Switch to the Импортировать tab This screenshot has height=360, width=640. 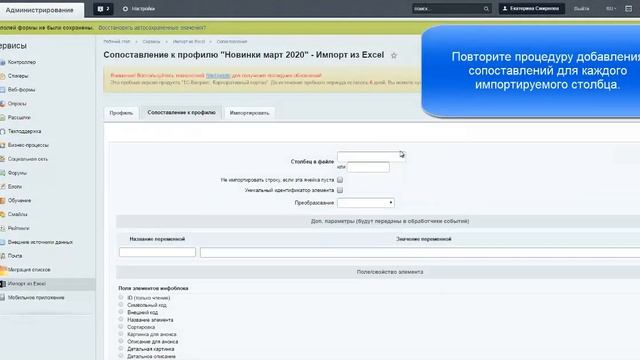[x=249, y=113]
